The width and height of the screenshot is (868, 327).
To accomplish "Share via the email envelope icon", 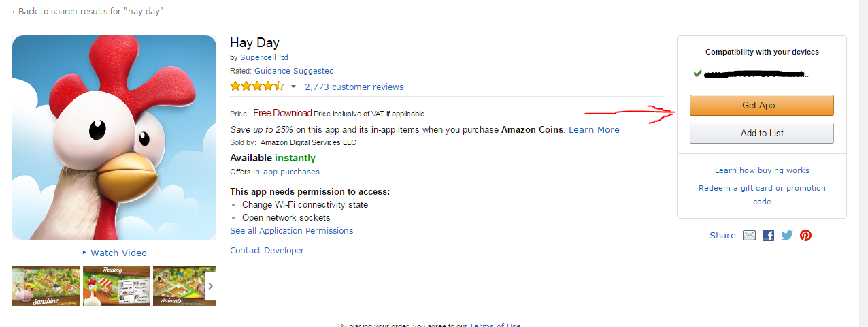I will tap(749, 236).
